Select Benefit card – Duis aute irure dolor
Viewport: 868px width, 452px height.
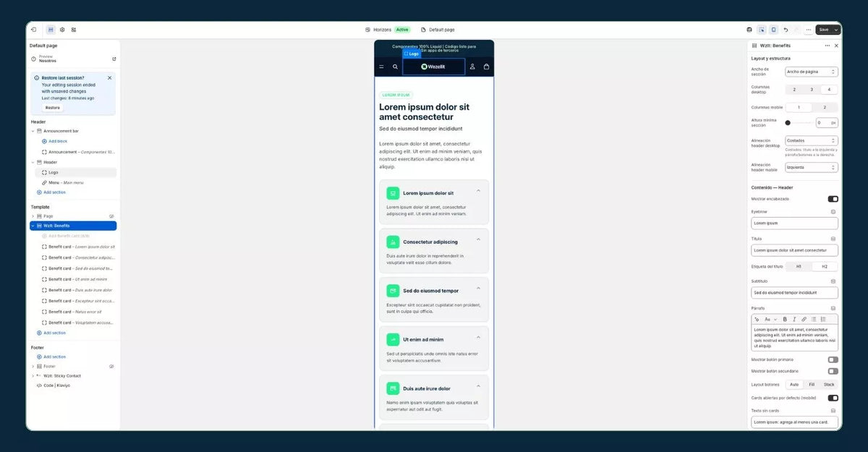click(x=77, y=290)
